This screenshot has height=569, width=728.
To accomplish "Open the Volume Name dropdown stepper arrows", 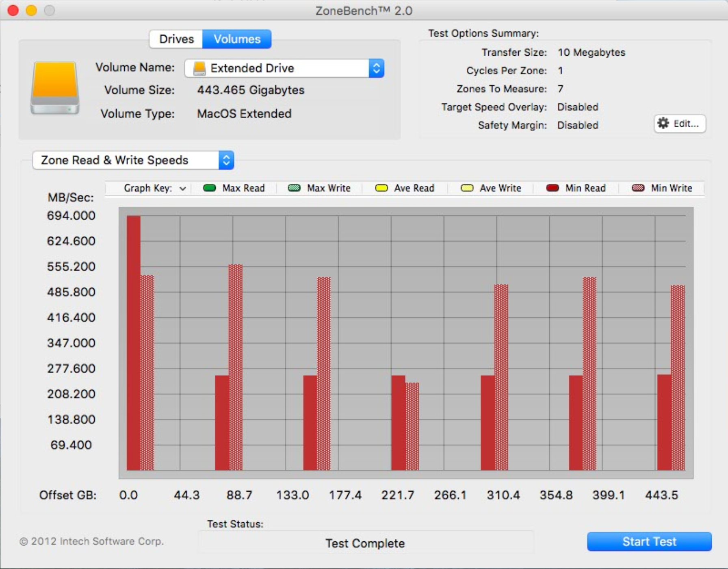I will 376,68.
